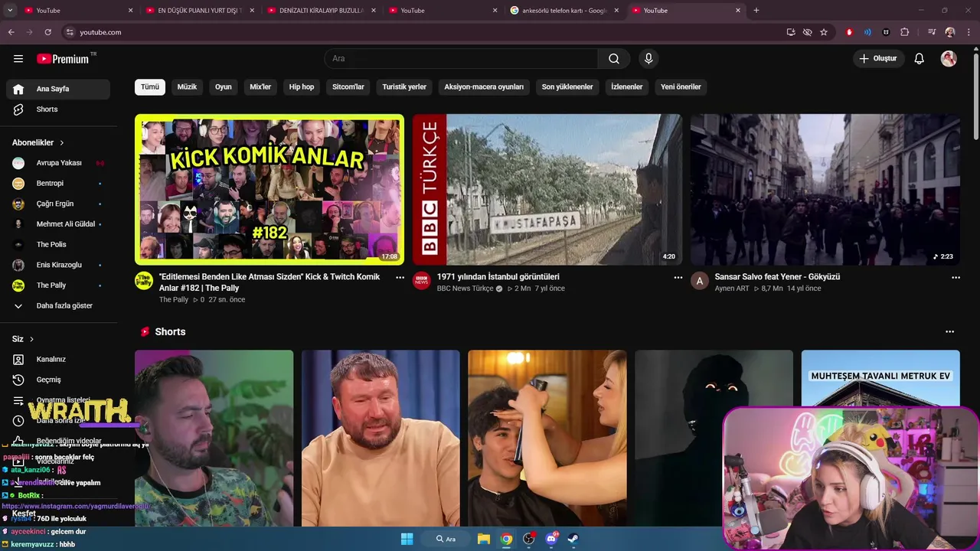Start voice search with the microphone icon
Screen dimensions: 980x551
tap(648, 59)
